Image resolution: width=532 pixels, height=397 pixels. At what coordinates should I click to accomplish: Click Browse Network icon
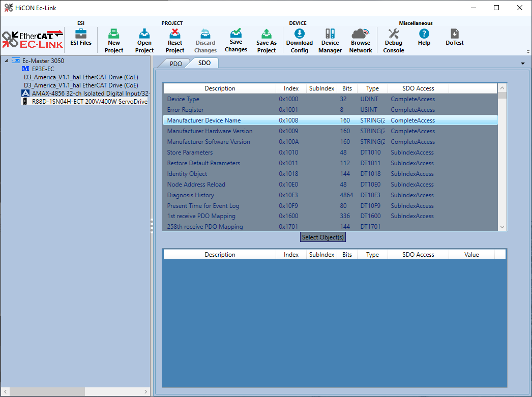pyautogui.click(x=361, y=41)
